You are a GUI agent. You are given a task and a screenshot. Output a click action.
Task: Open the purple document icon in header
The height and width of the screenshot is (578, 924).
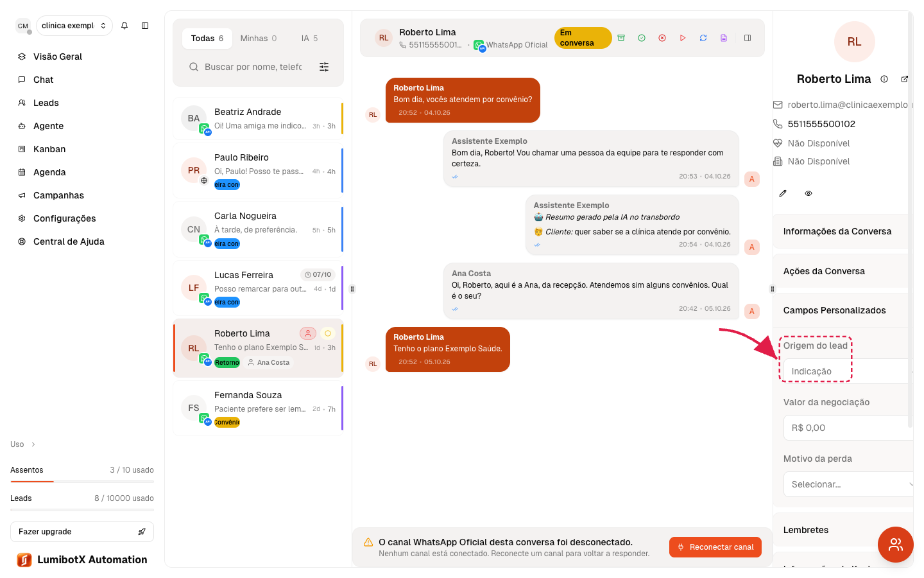click(x=724, y=38)
